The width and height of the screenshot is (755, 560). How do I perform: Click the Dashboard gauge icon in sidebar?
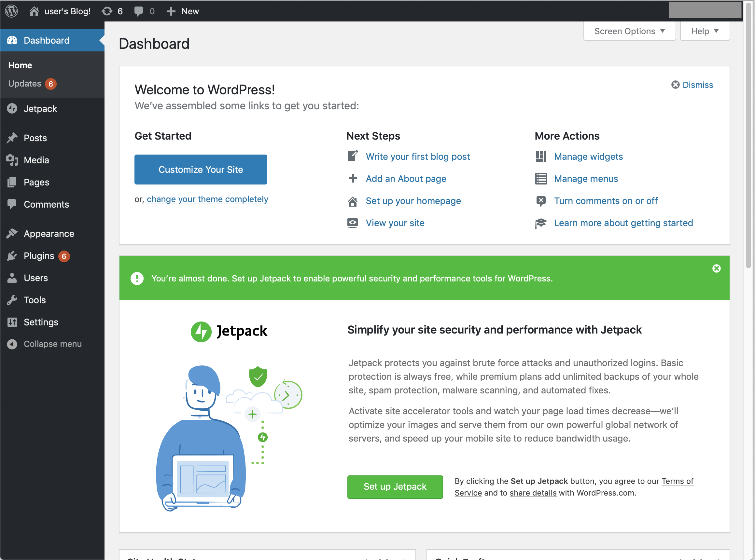tap(12, 40)
